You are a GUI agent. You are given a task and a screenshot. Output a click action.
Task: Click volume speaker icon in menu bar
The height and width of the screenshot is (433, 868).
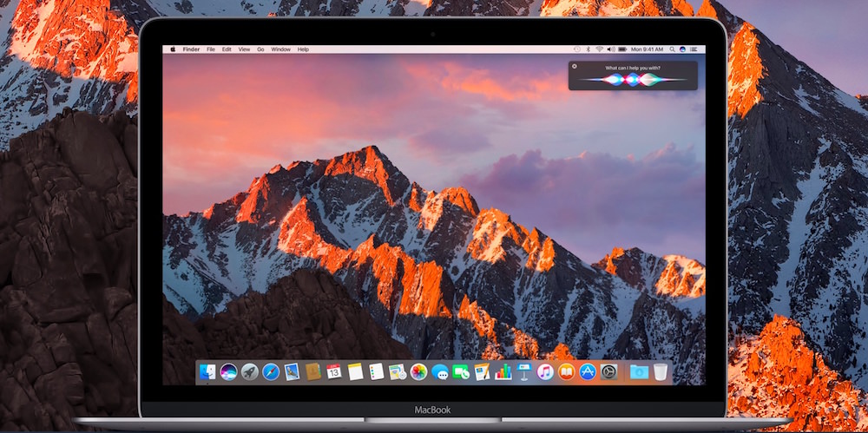611,49
